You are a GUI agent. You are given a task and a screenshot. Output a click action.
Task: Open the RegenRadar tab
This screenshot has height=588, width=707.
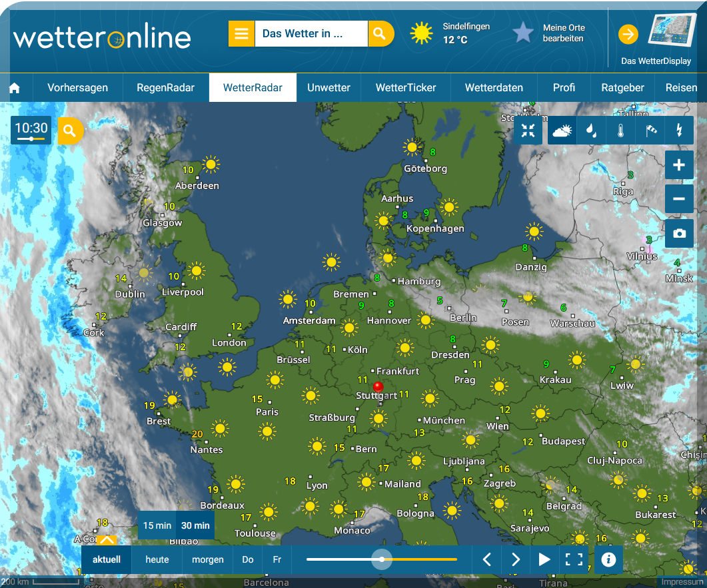tap(166, 88)
